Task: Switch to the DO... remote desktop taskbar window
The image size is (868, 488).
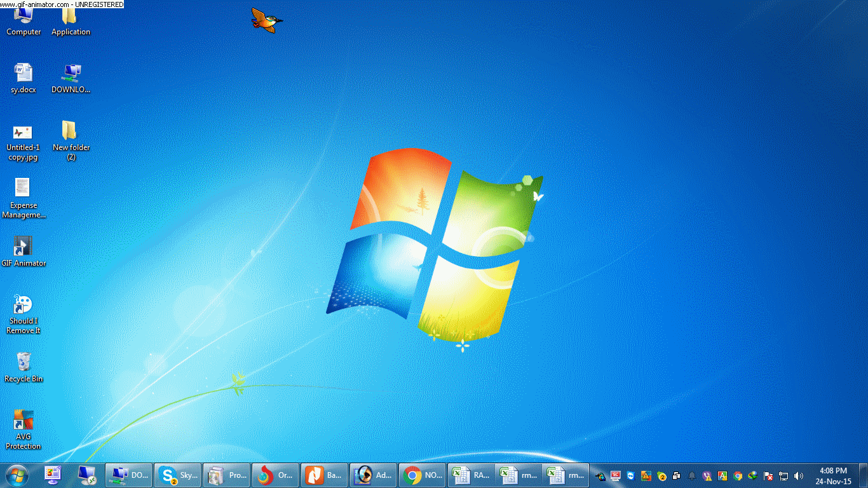Action: point(128,475)
